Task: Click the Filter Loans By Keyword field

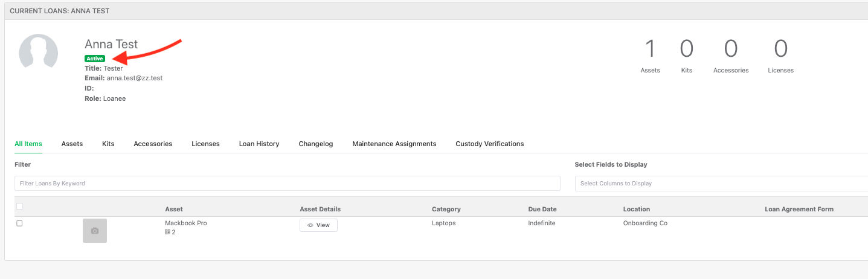Action: tap(288, 184)
